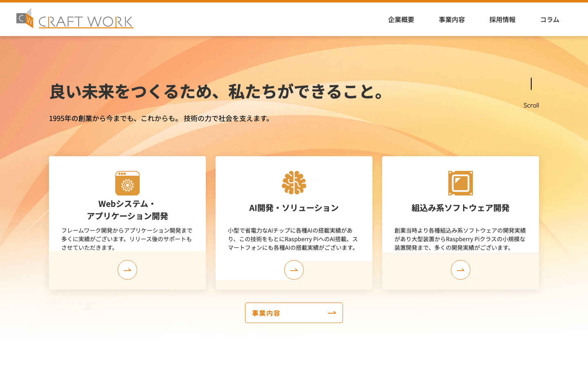Click the AI brain icon
Screen dimensions: 588x368
point(294,183)
